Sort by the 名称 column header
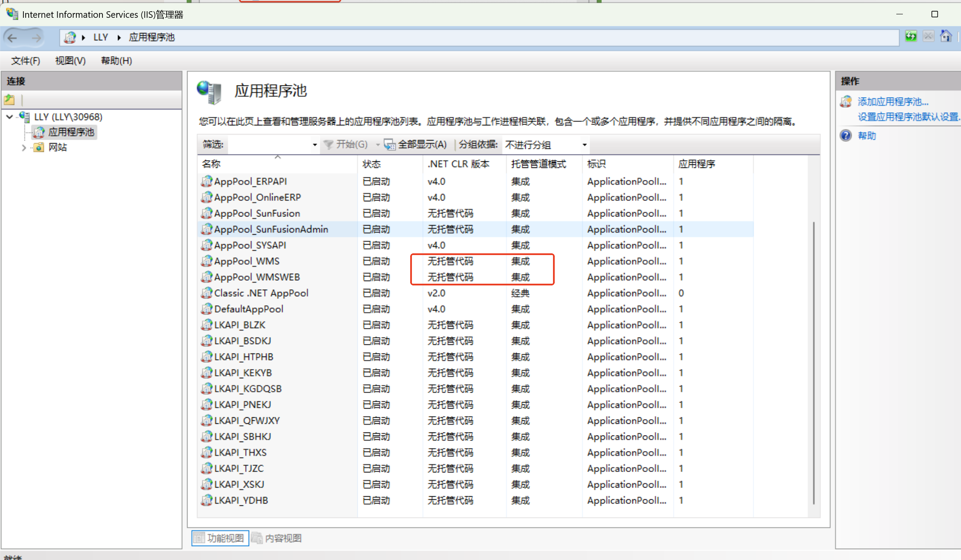Viewport: 961px width, 560px height. (x=278, y=164)
